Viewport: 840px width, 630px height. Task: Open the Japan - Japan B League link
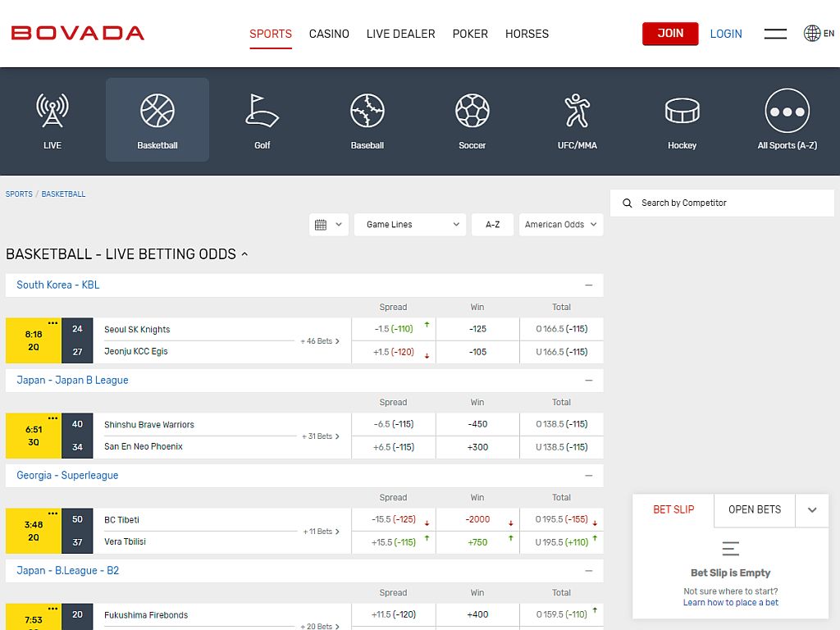click(x=72, y=381)
